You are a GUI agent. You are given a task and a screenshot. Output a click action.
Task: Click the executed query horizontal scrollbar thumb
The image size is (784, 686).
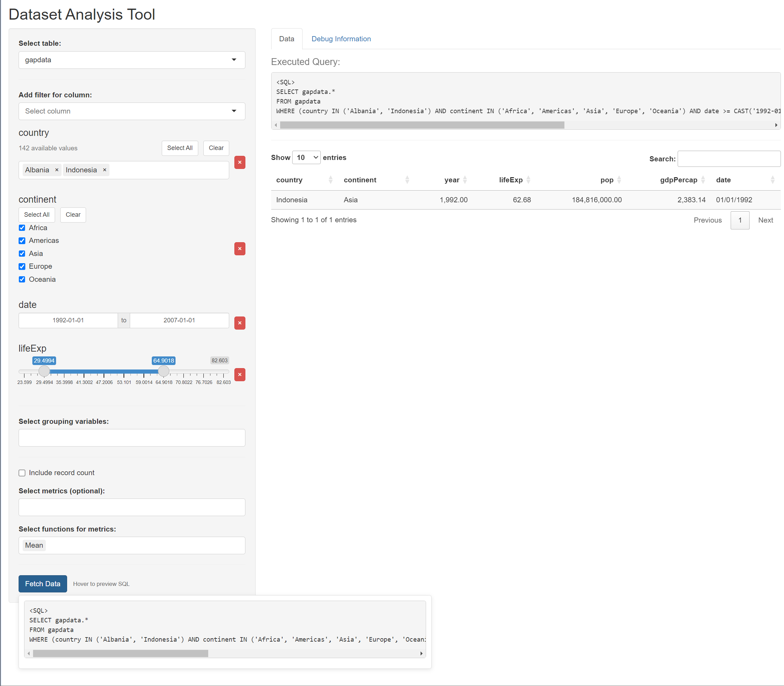422,125
